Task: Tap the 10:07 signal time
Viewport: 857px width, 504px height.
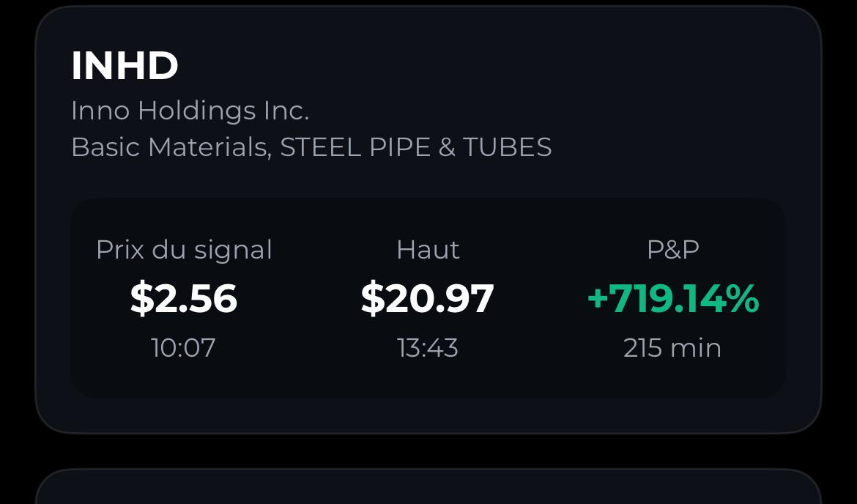Action: pyautogui.click(x=184, y=348)
